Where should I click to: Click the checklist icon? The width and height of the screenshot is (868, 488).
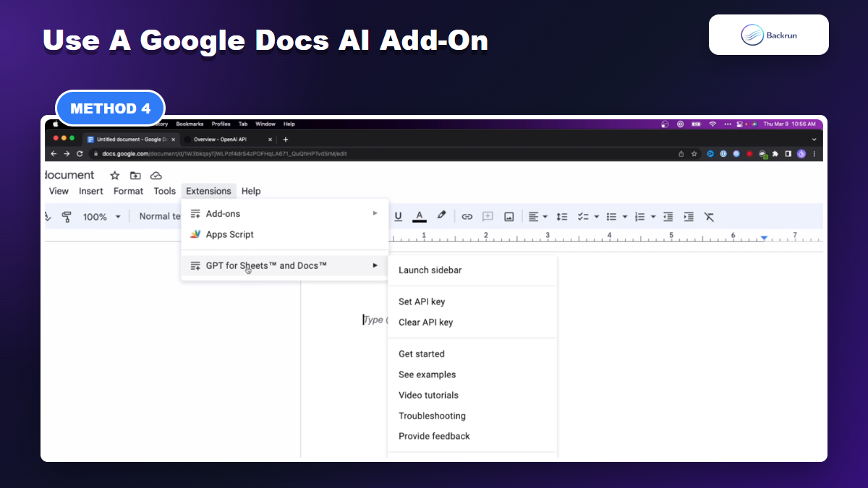[583, 216]
